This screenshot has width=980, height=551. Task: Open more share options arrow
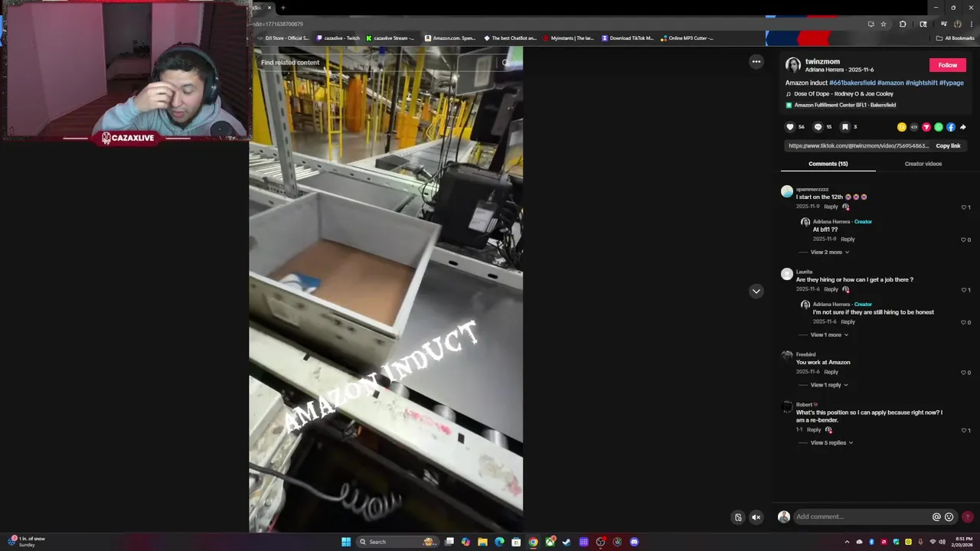tap(962, 127)
